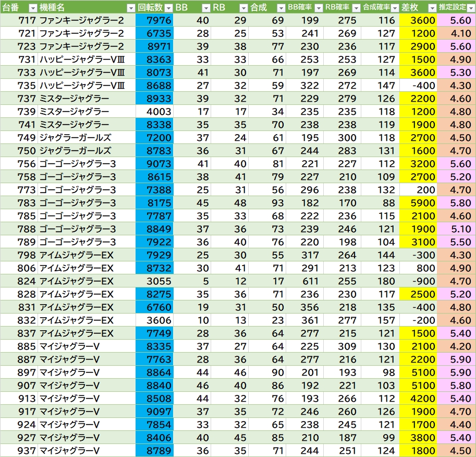Open the 推定設定 filter dropdown

click(x=470, y=8)
